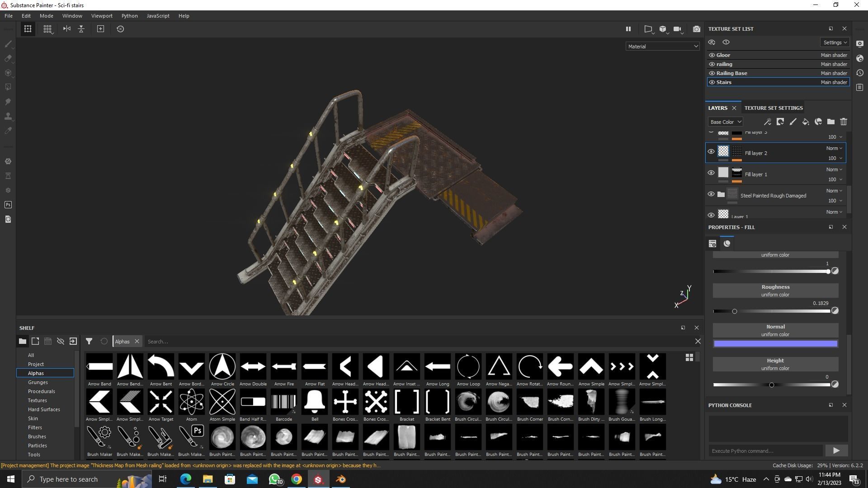Screen dimensions: 868x488
Task: Adjust the Roughness slider
Action: coord(772,311)
